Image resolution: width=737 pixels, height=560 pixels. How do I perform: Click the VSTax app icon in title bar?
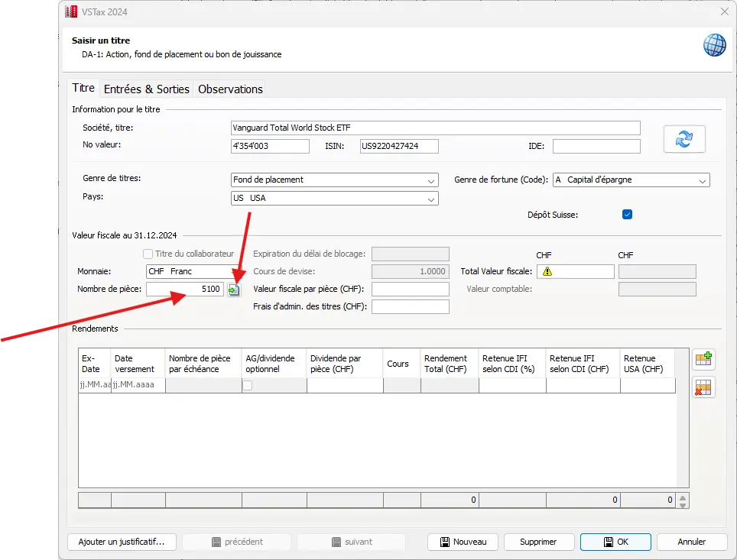click(71, 11)
